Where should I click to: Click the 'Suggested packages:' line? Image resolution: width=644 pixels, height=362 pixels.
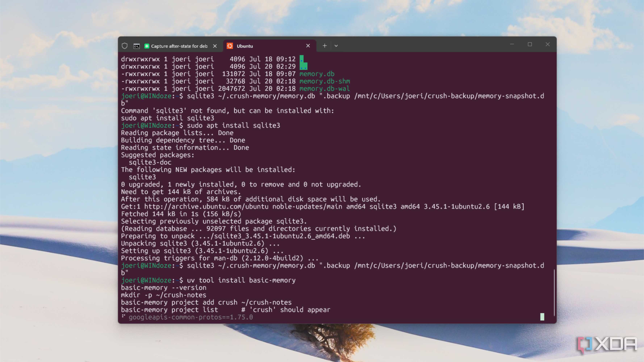tap(158, 155)
